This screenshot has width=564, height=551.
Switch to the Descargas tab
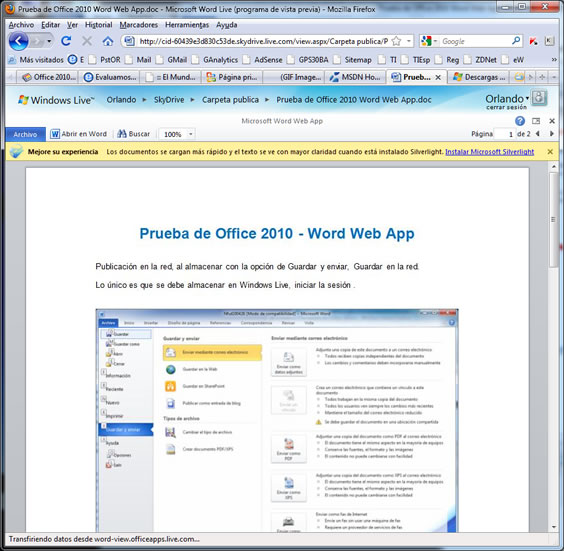[479, 77]
